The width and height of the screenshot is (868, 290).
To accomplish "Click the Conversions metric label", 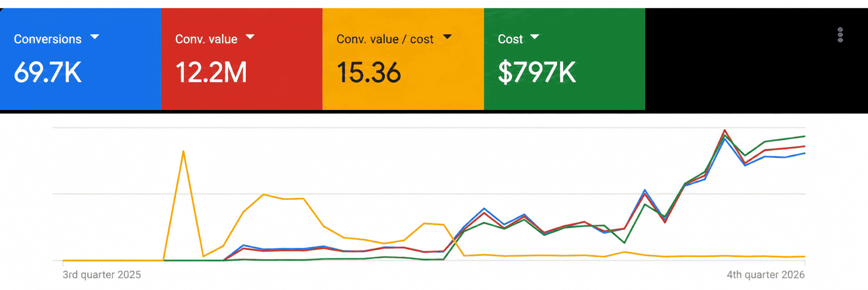I will 48,39.
